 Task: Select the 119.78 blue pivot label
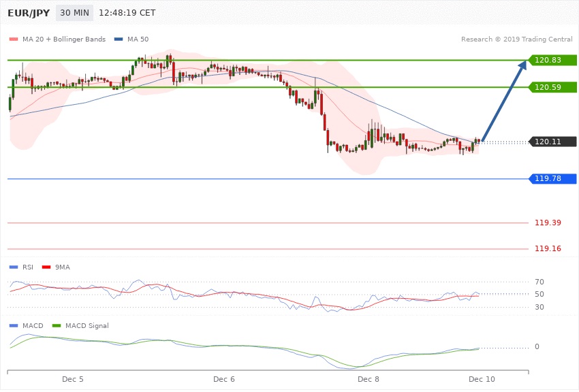tap(552, 179)
